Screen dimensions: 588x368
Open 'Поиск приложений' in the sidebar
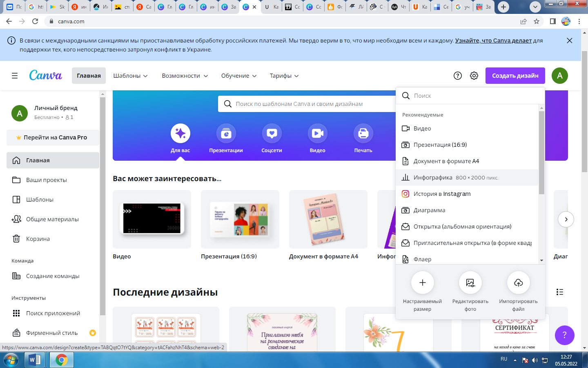(x=53, y=313)
